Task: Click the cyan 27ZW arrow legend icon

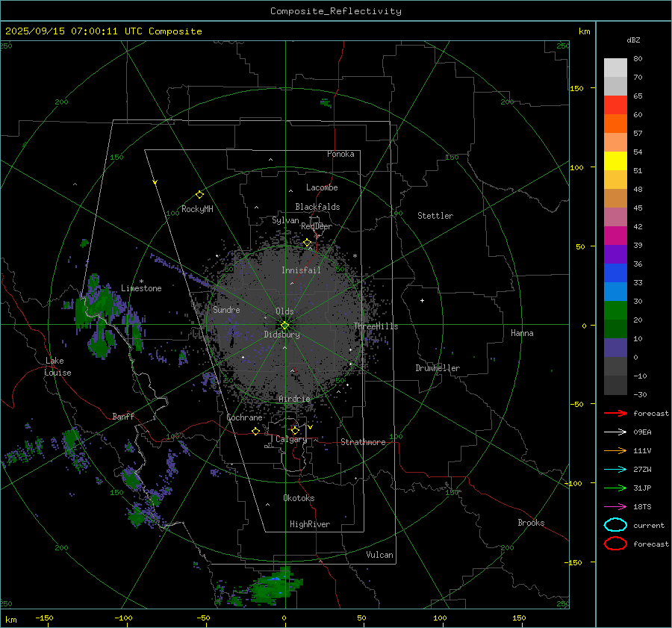Action: [x=615, y=470]
